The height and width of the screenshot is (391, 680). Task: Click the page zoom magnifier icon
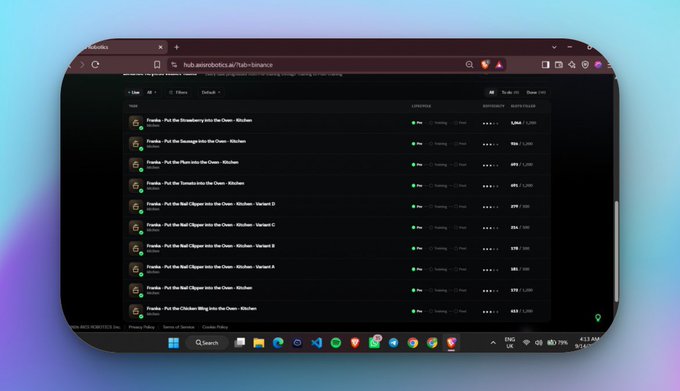(x=469, y=65)
